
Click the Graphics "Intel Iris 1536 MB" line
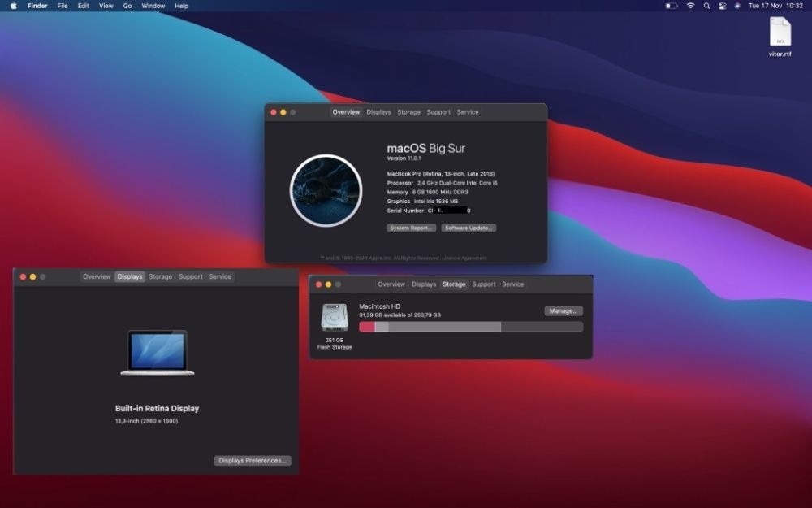422,202
